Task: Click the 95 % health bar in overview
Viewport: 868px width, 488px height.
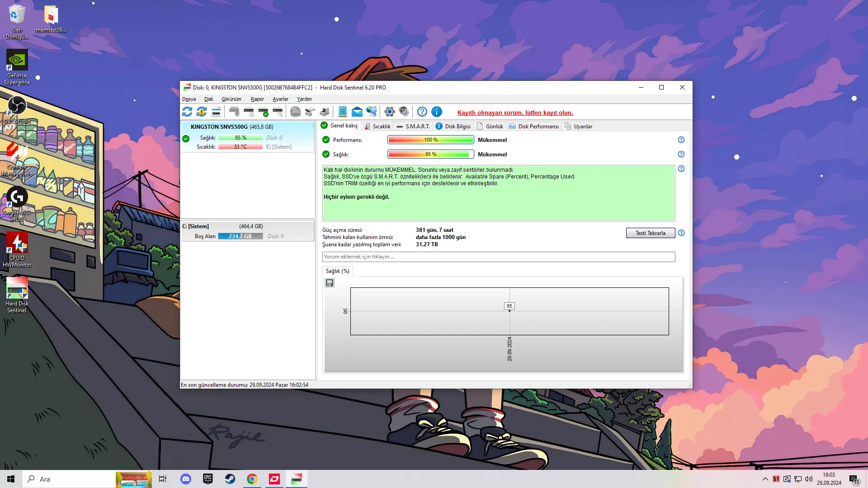Action: (430, 154)
